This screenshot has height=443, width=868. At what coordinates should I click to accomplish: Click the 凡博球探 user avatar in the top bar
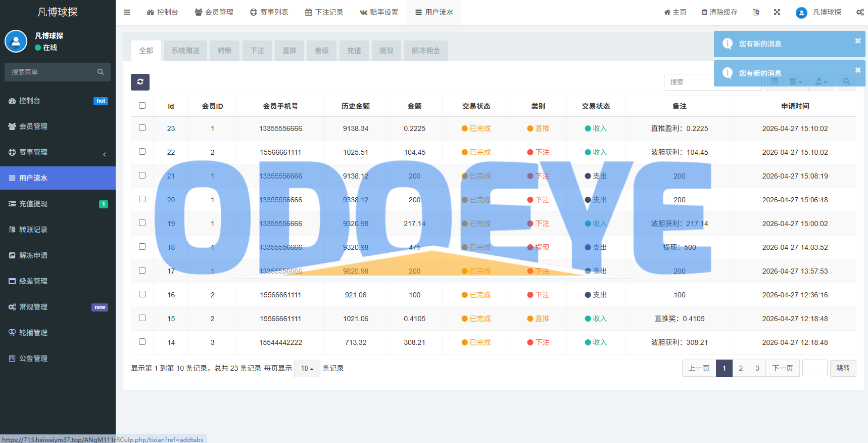(x=801, y=13)
